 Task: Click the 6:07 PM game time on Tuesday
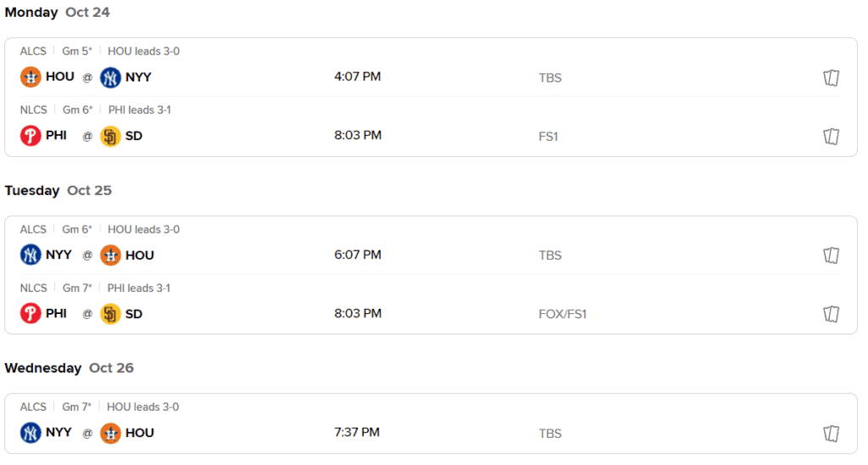(358, 255)
